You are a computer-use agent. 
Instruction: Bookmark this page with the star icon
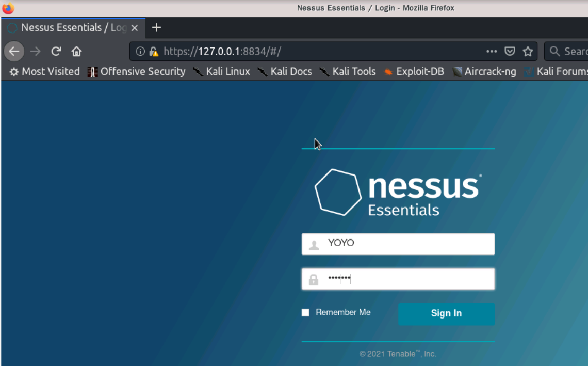click(x=528, y=52)
